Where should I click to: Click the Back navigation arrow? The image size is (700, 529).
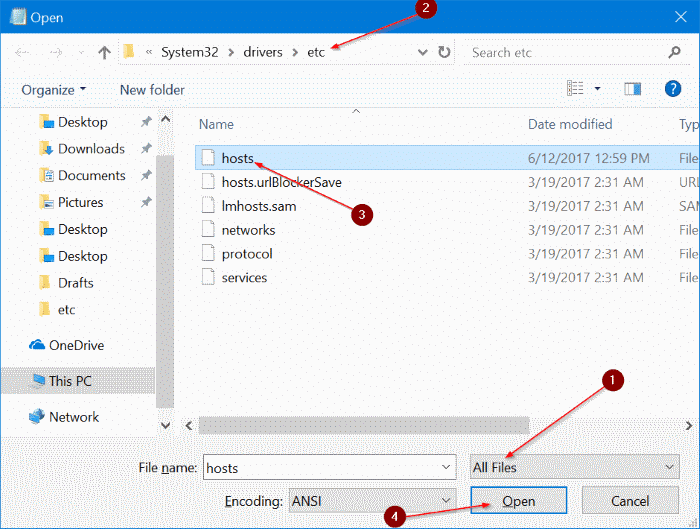pyautogui.click(x=22, y=53)
